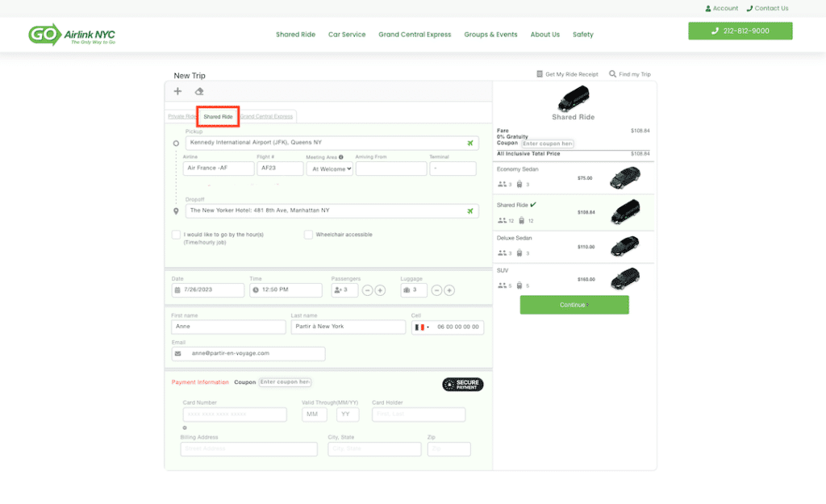Decrease luggage count with the minus button

click(x=436, y=290)
